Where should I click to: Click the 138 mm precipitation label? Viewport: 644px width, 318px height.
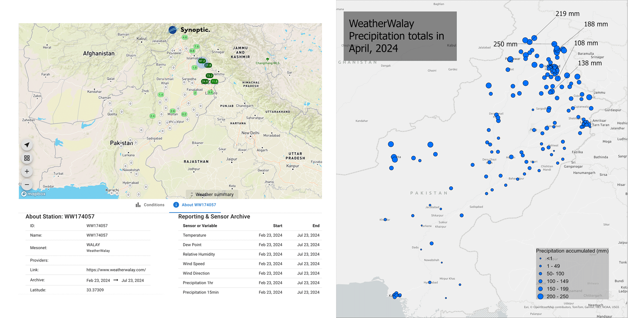pos(590,63)
